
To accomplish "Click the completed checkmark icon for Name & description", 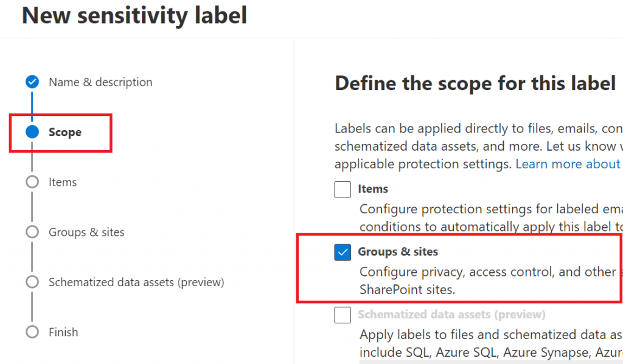I will click(32, 82).
